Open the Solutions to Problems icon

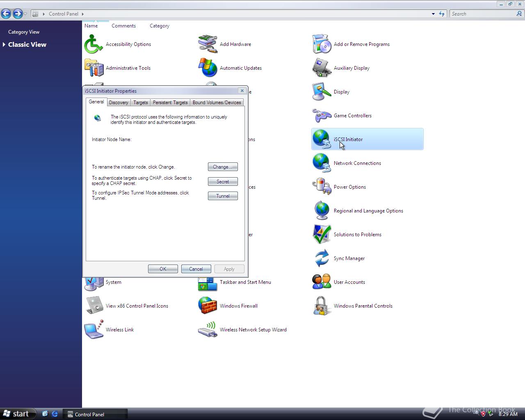(322, 235)
